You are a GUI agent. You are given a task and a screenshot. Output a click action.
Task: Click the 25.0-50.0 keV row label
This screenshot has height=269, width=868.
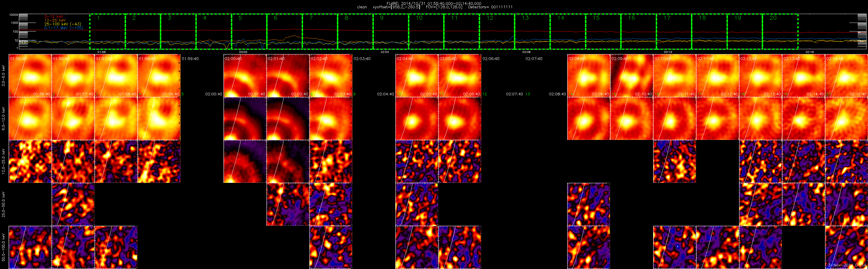pyautogui.click(x=4, y=204)
